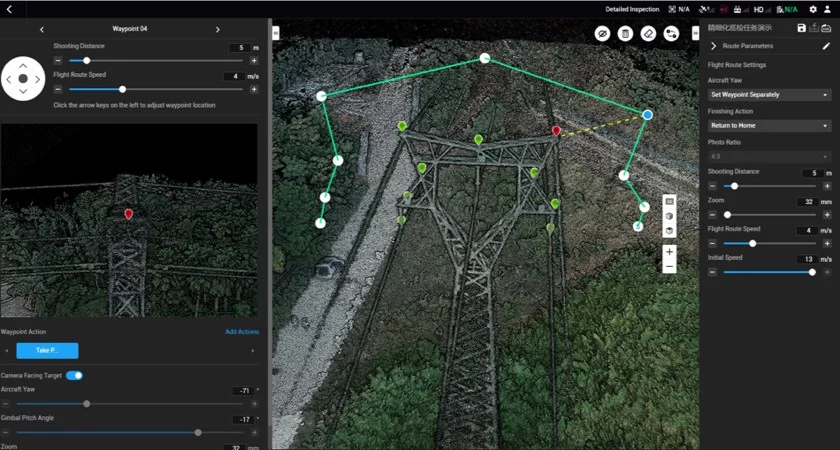Click the Detailed Inspection mode label
The width and height of the screenshot is (840, 450).
[x=632, y=9]
